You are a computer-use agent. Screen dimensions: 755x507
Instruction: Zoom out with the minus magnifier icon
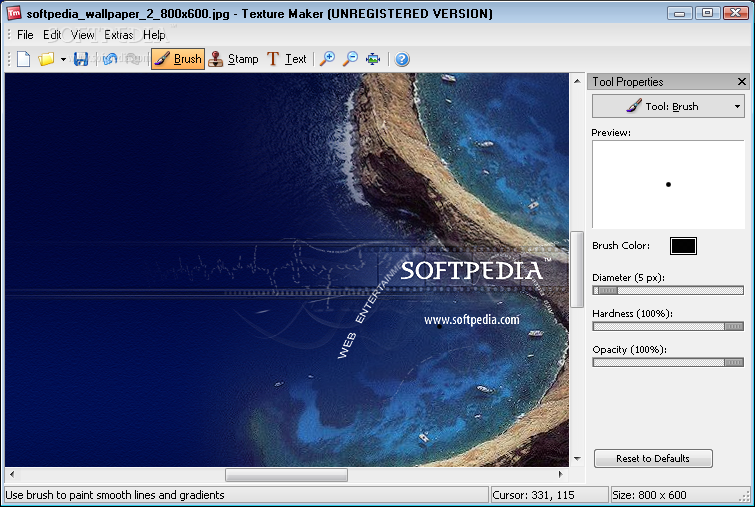tap(350, 59)
